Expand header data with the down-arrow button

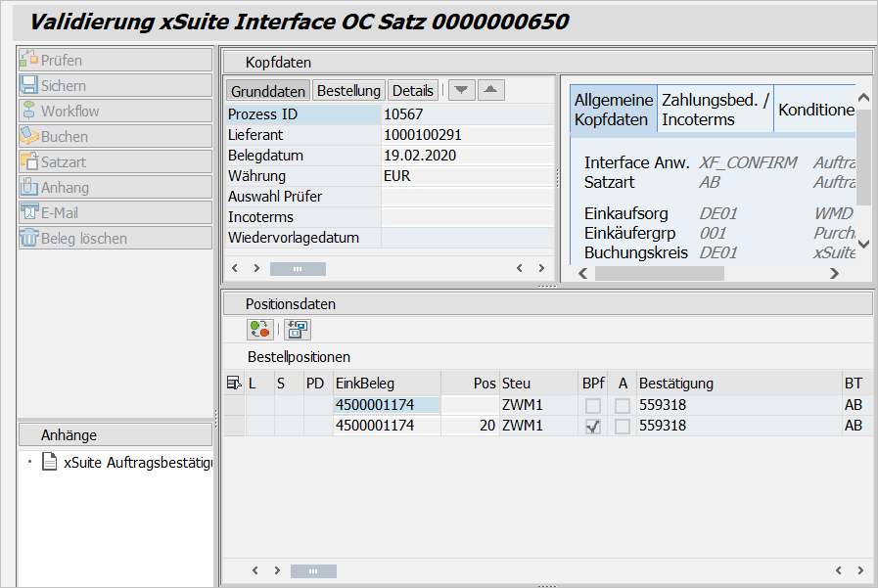click(461, 91)
